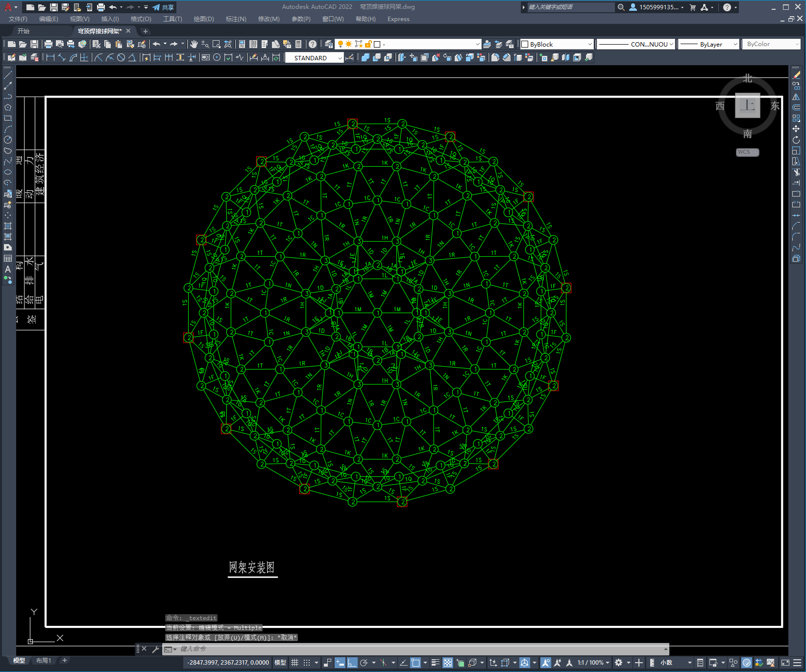Click the current layer white color square

click(377, 44)
